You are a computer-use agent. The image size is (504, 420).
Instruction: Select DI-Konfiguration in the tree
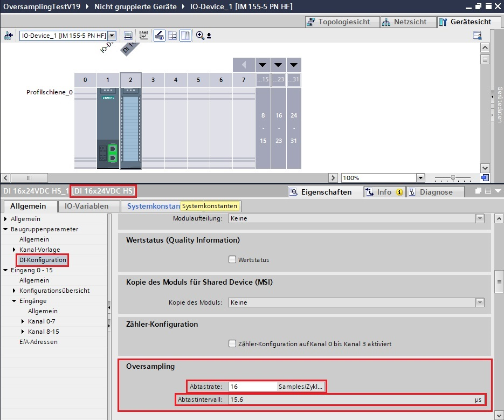(43, 260)
